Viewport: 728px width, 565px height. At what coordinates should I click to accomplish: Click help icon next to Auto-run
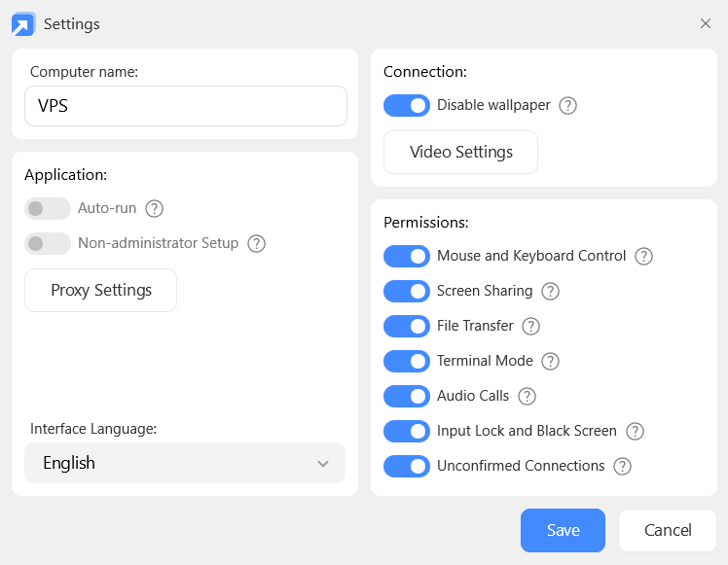click(154, 208)
